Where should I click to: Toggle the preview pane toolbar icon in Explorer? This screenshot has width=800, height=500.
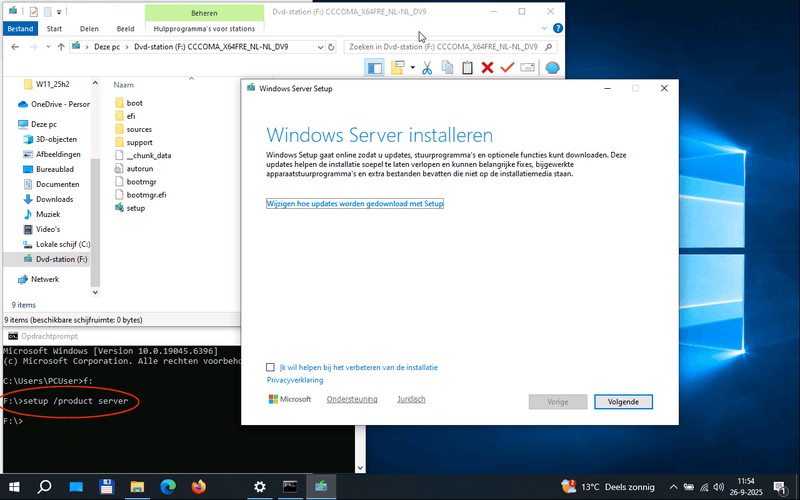tap(375, 68)
